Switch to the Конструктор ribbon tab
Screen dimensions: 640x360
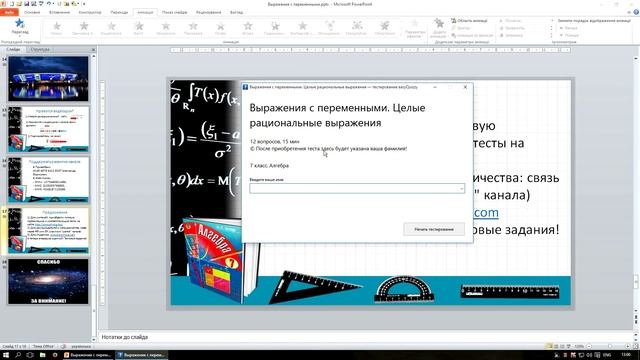point(90,12)
